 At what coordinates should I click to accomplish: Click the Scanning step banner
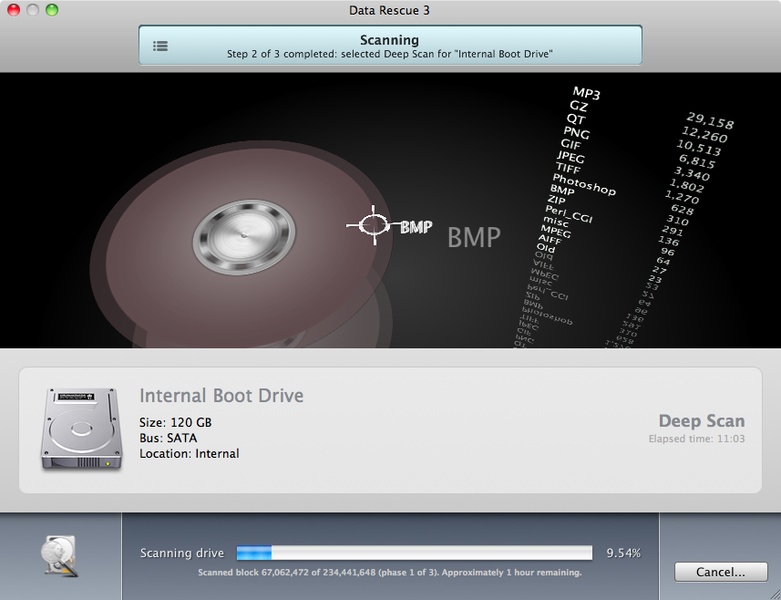[390, 46]
